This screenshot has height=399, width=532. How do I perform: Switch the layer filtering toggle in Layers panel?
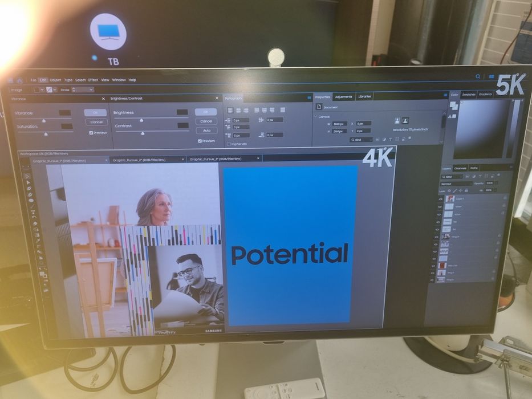click(x=499, y=175)
